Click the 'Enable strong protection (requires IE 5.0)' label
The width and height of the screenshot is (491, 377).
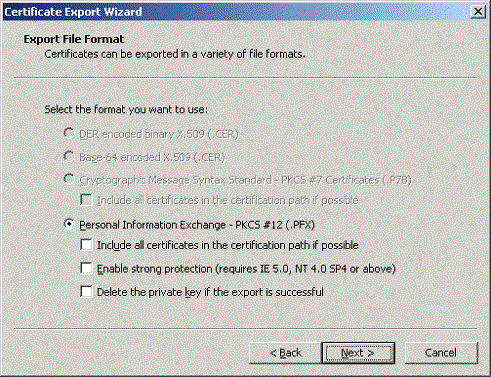pyautogui.click(x=246, y=269)
